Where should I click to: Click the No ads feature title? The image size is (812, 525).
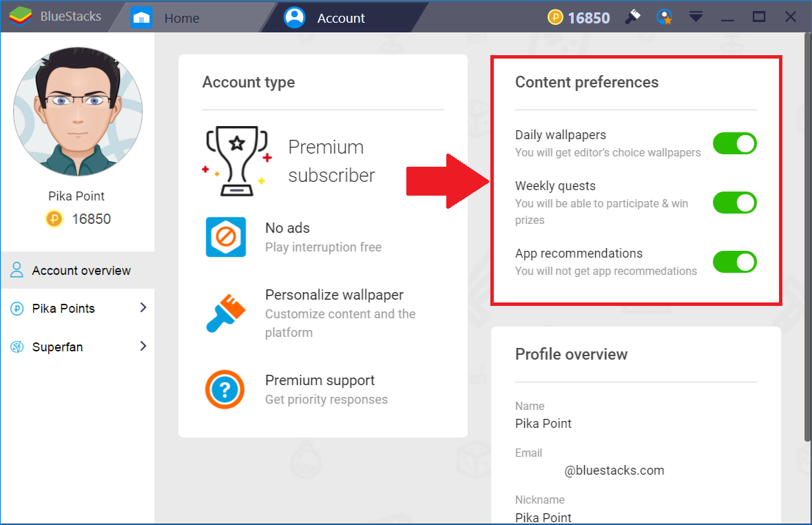click(287, 228)
